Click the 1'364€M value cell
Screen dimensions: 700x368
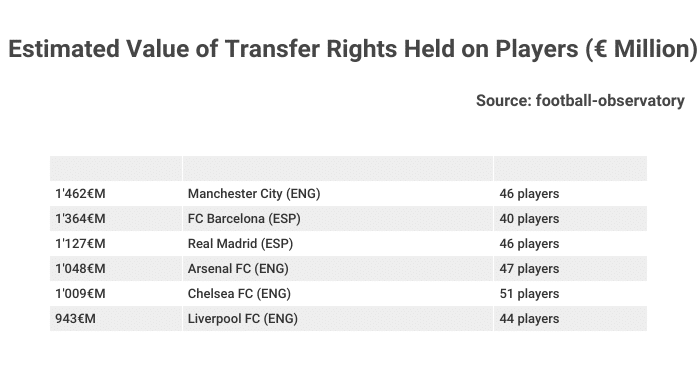tap(116, 219)
